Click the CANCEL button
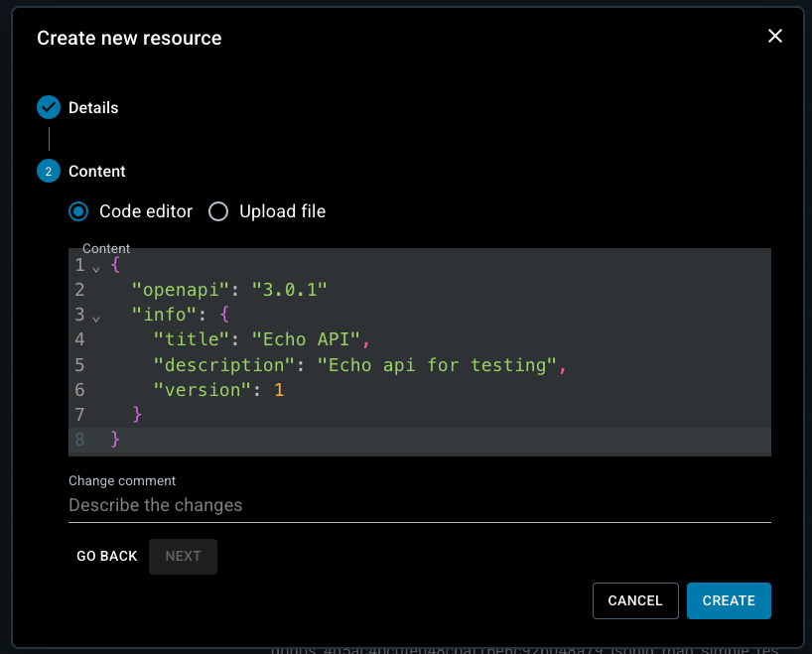 pos(635,600)
